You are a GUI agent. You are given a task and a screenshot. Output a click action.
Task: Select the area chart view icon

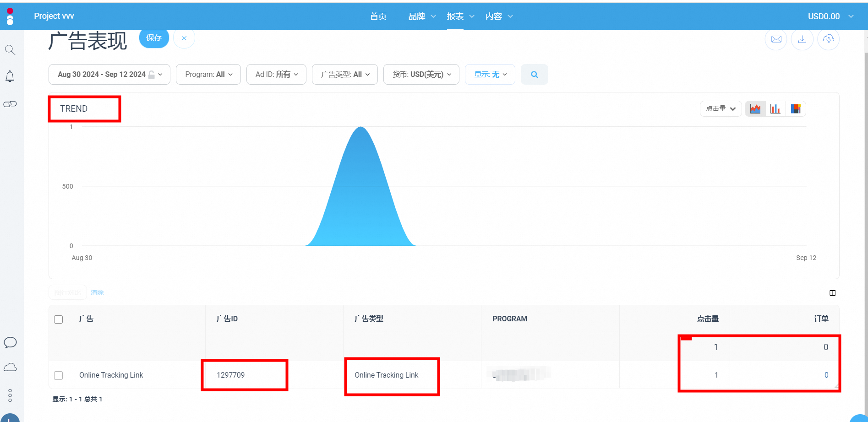[x=755, y=109]
